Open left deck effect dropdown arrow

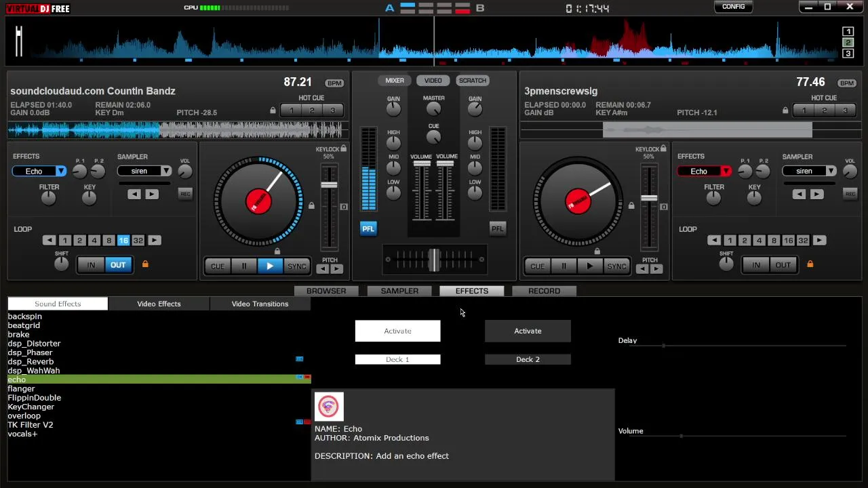(x=61, y=171)
